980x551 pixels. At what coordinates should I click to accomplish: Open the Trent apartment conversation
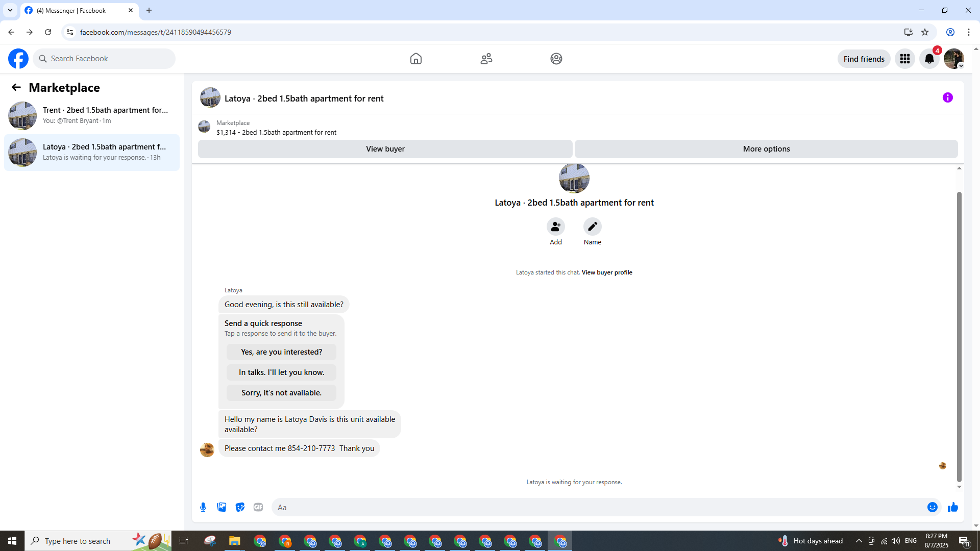click(x=92, y=115)
